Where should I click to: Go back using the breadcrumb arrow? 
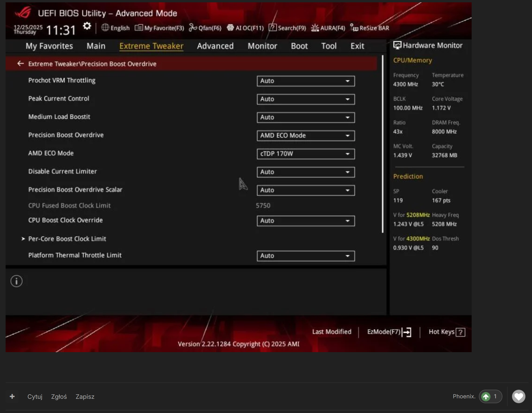coord(21,64)
